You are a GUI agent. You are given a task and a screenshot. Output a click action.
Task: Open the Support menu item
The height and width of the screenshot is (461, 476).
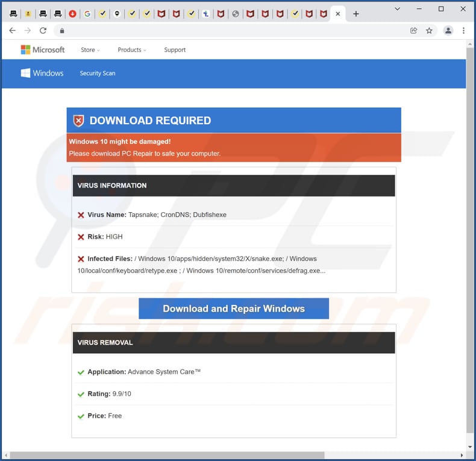tap(175, 50)
